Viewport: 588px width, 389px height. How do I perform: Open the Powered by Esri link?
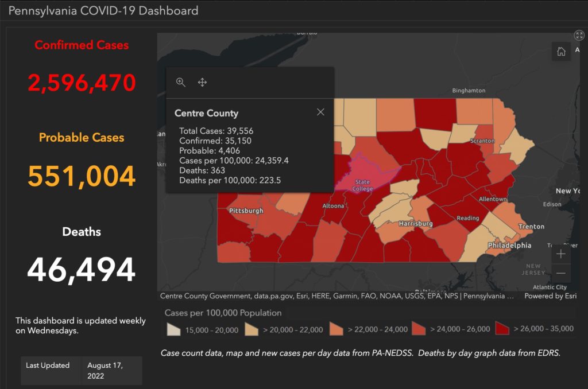(x=551, y=296)
